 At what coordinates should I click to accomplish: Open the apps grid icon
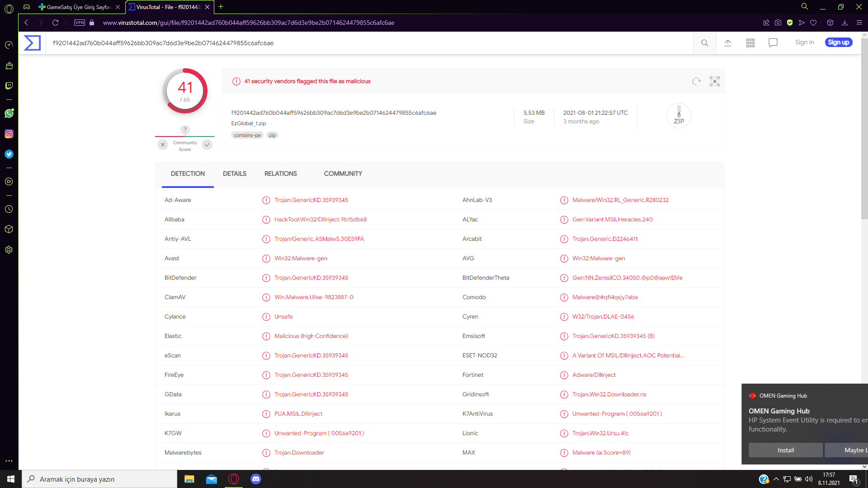coord(750,43)
